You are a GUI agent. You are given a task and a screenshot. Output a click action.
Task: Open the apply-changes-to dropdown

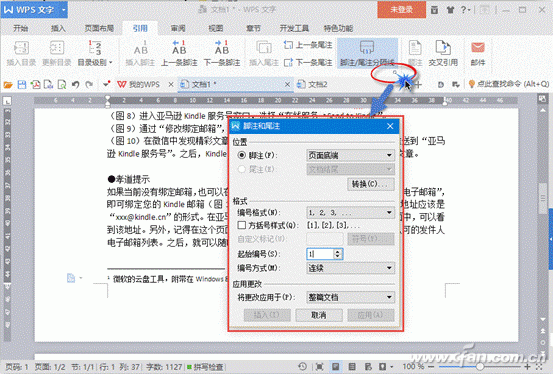click(350, 297)
